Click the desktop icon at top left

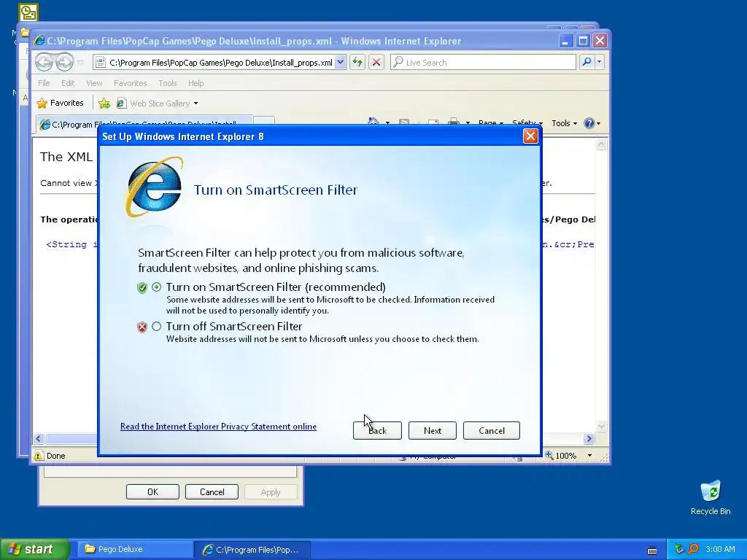pyautogui.click(x=28, y=12)
